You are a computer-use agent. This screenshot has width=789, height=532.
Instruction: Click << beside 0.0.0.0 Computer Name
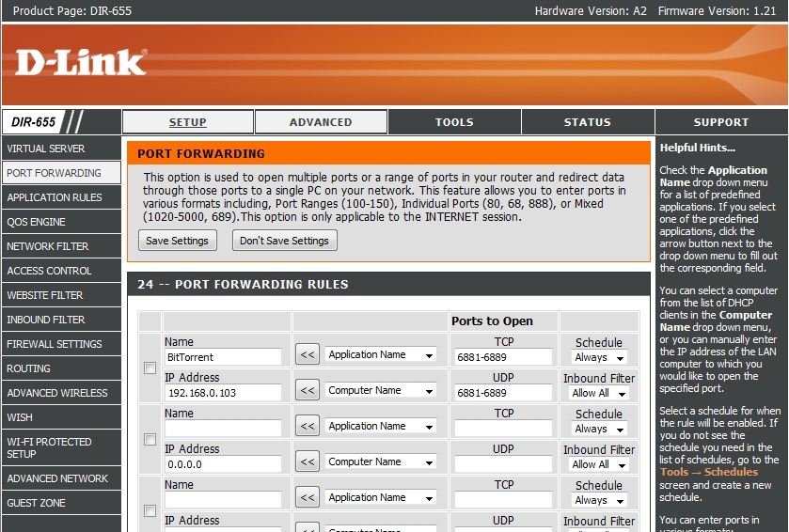(x=308, y=462)
